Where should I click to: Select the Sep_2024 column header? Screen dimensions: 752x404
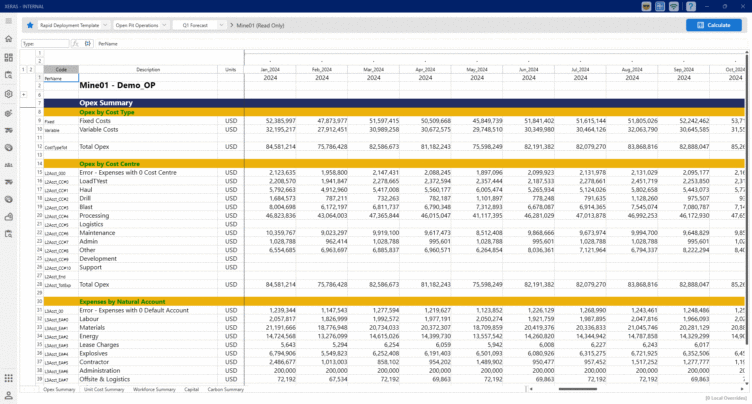(x=683, y=70)
